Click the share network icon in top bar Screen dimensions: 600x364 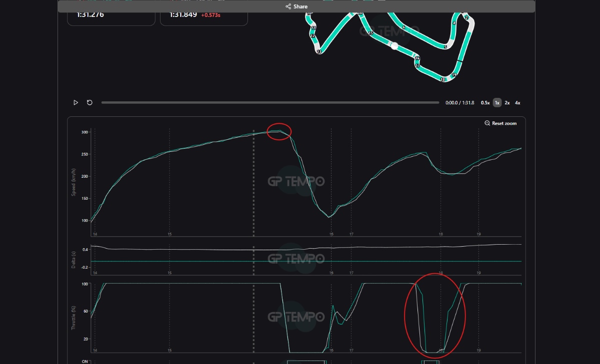point(288,6)
